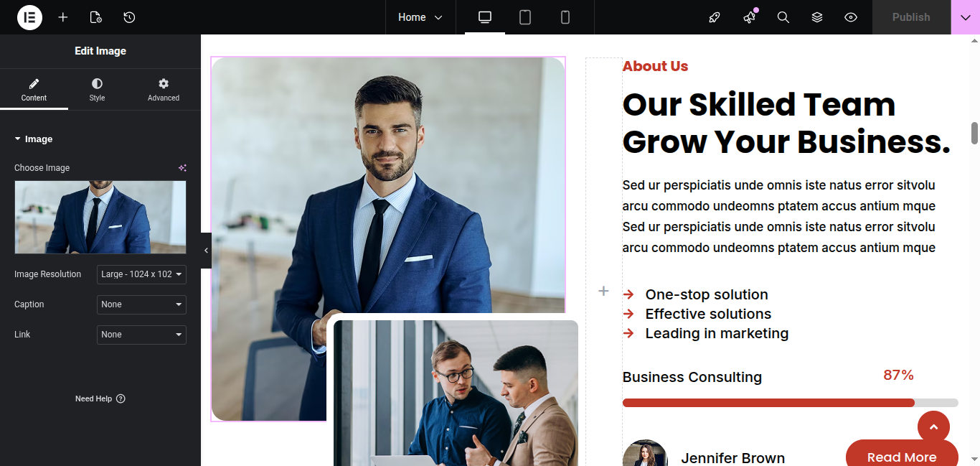This screenshot has height=466, width=980.
Task: Open the Caption dropdown
Action: point(141,304)
